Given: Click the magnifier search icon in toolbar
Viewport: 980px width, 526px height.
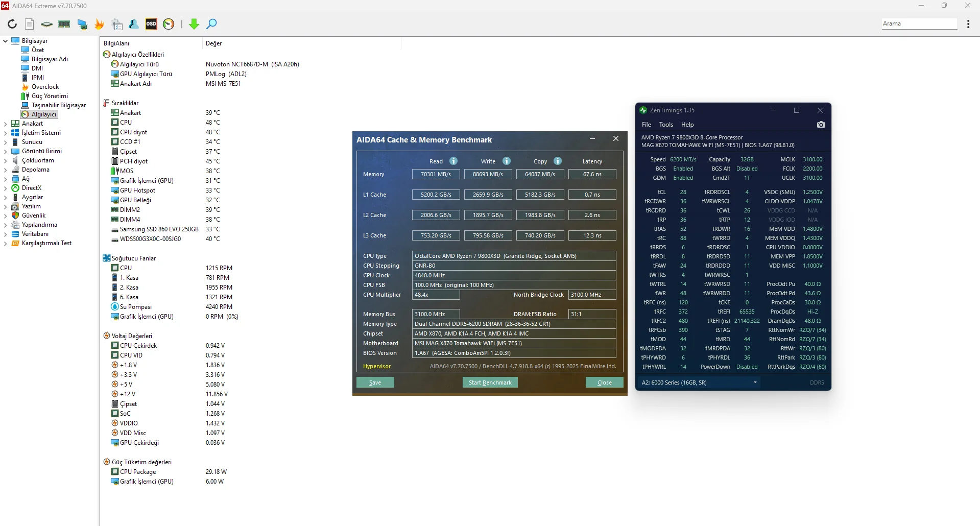Looking at the screenshot, I should click(x=211, y=24).
